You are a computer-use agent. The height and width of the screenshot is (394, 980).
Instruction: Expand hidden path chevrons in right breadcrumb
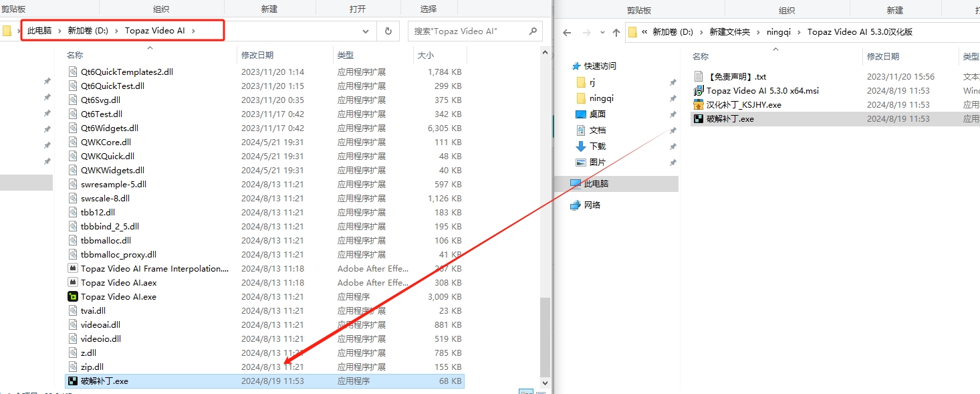point(644,32)
